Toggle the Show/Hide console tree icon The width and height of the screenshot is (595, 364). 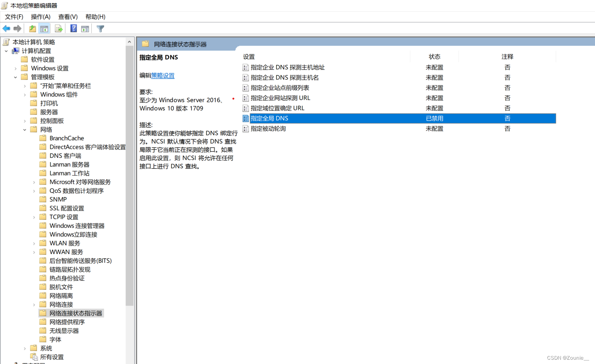click(x=44, y=28)
